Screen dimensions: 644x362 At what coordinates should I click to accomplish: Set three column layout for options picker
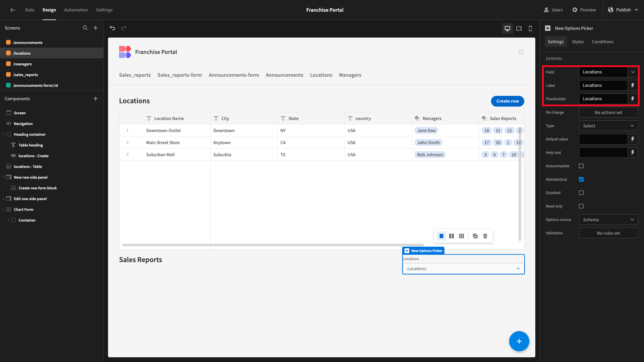pos(462,236)
